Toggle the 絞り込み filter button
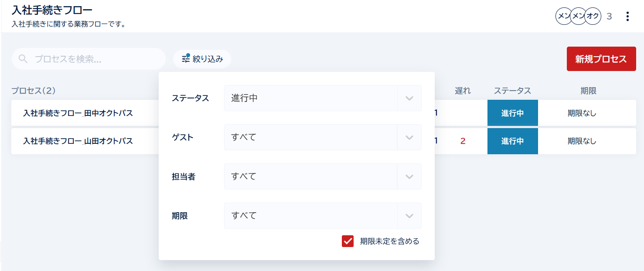The width and height of the screenshot is (644, 271). coord(202,59)
